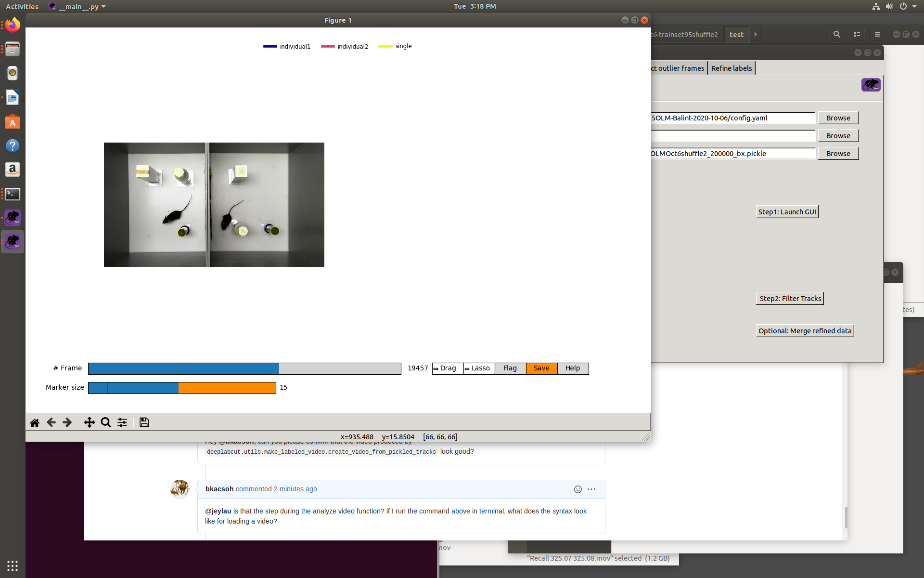Screen dimensions: 924x578
Task: Open the Amazon launcher in the dock
Action: pyautogui.click(x=13, y=170)
